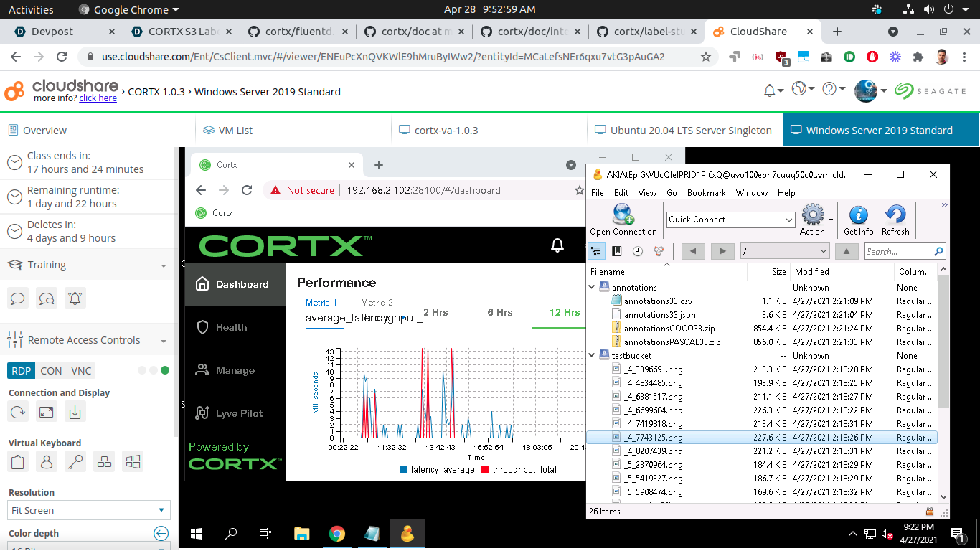The height and width of the screenshot is (551, 980).
Task: Open the Cyberduck path dropdown
Action: tap(785, 251)
